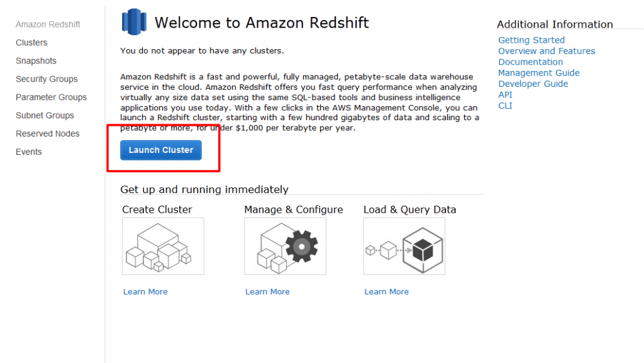
Task: Click the Manage & Configure gear illustration
Action: (285, 246)
